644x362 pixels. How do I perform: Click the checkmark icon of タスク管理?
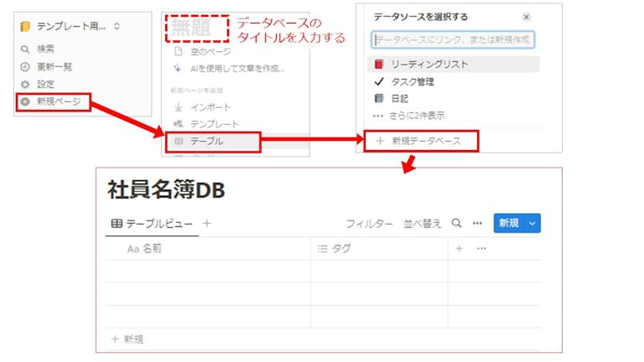tap(379, 81)
